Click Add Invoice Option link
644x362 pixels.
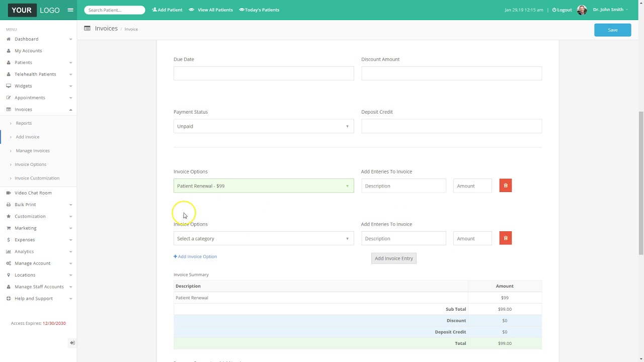[x=195, y=256]
